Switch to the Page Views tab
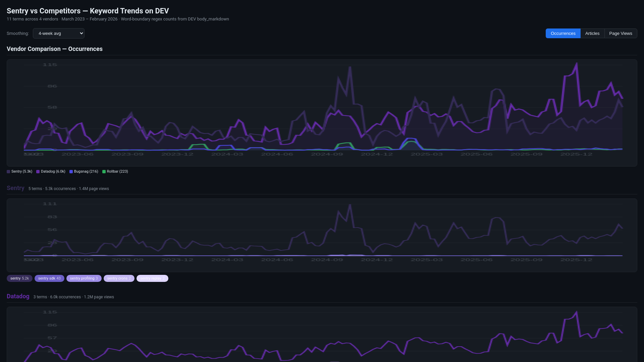 (x=621, y=34)
